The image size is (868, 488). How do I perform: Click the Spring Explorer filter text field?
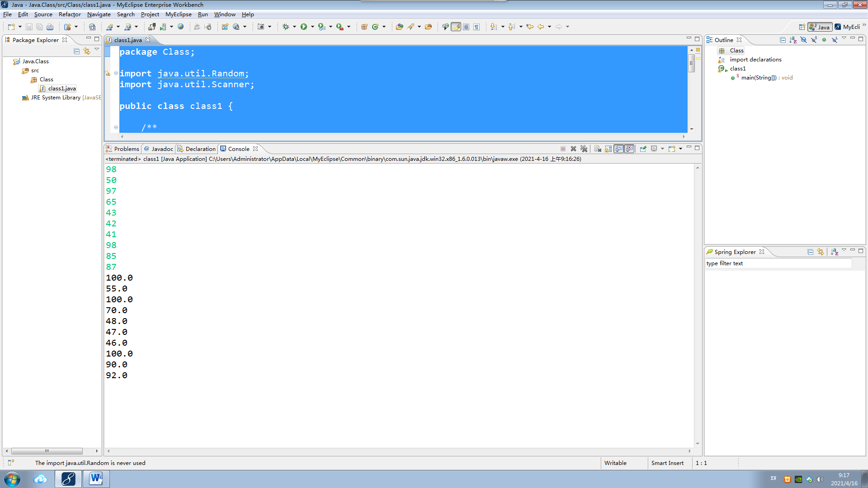[x=778, y=263]
